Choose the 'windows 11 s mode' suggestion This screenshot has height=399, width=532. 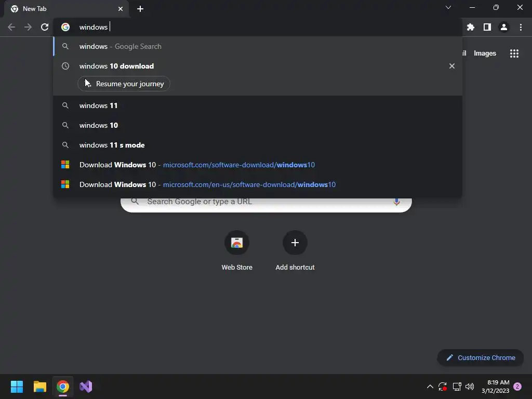(258, 145)
